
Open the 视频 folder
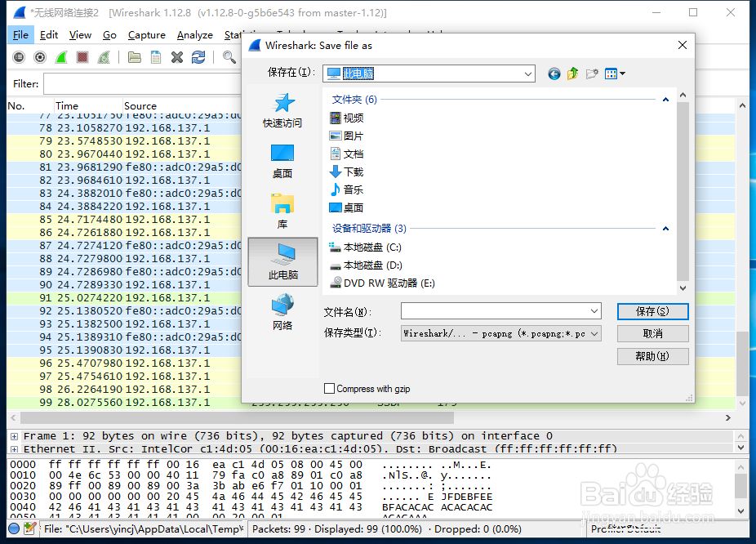click(347, 118)
